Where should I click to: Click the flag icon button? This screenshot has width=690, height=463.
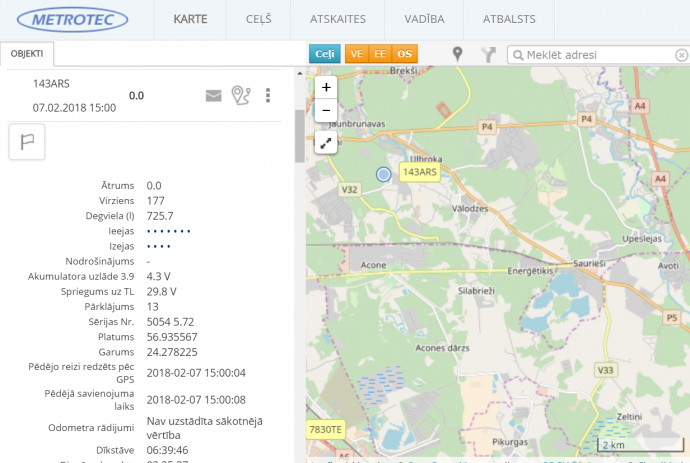tap(27, 141)
